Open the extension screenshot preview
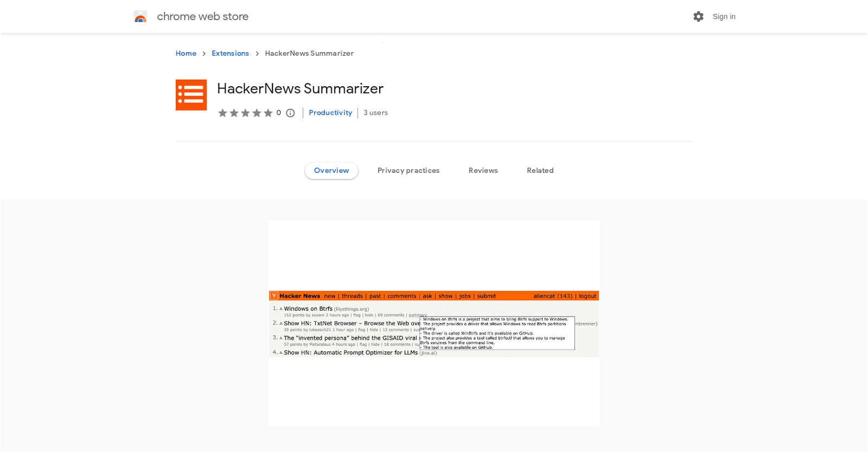This screenshot has height=452, width=868. (433, 322)
